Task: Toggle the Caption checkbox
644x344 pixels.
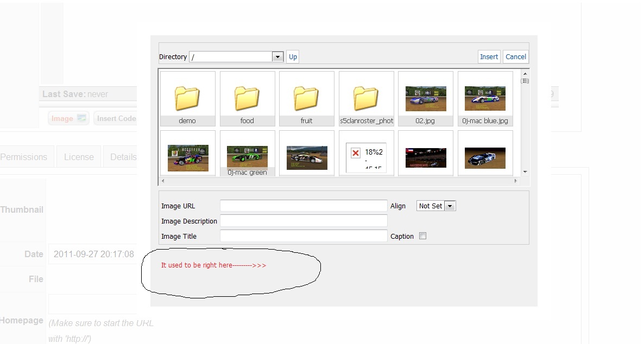Action: [422, 235]
